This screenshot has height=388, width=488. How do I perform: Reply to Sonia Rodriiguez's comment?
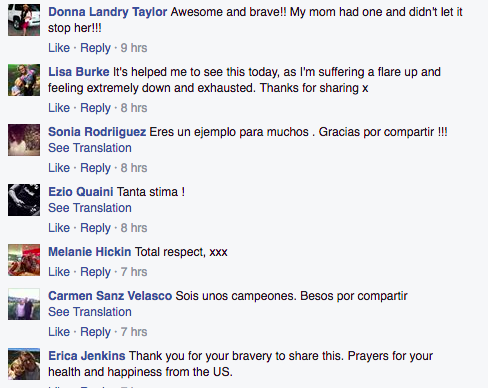point(95,168)
